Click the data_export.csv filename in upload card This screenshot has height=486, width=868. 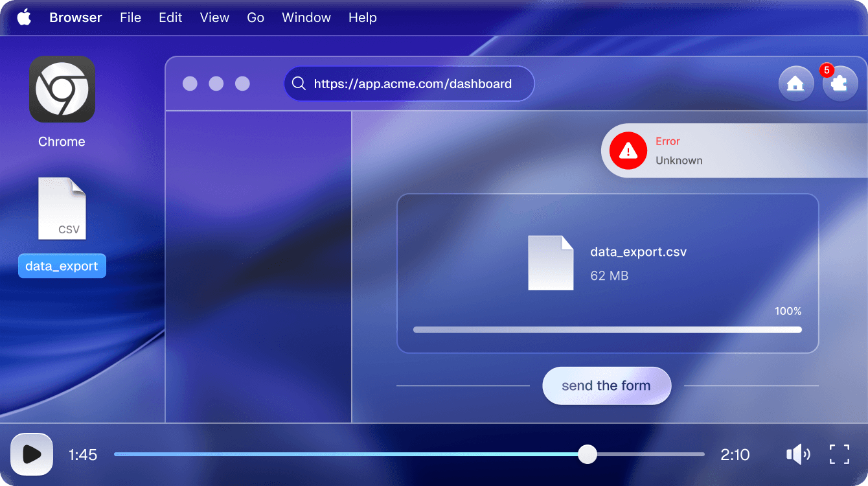point(639,252)
